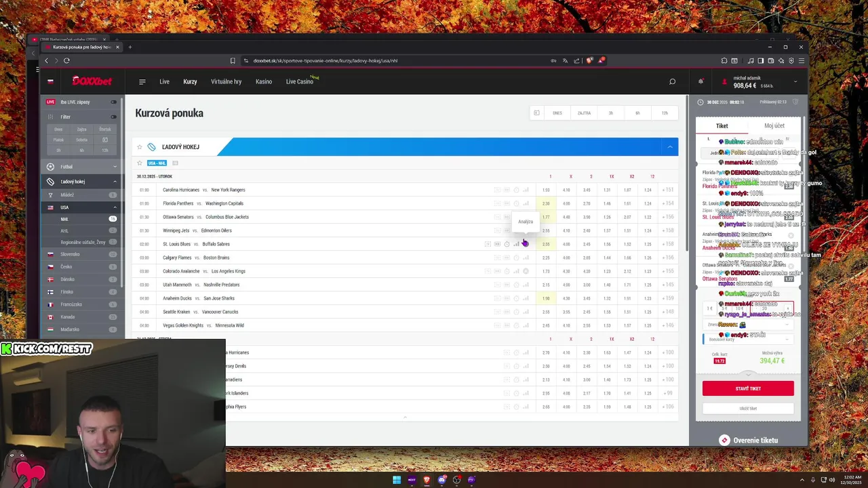The width and height of the screenshot is (868, 488).
Task: Open analysis chart for Colorado Avalanche match
Action: coord(516,271)
